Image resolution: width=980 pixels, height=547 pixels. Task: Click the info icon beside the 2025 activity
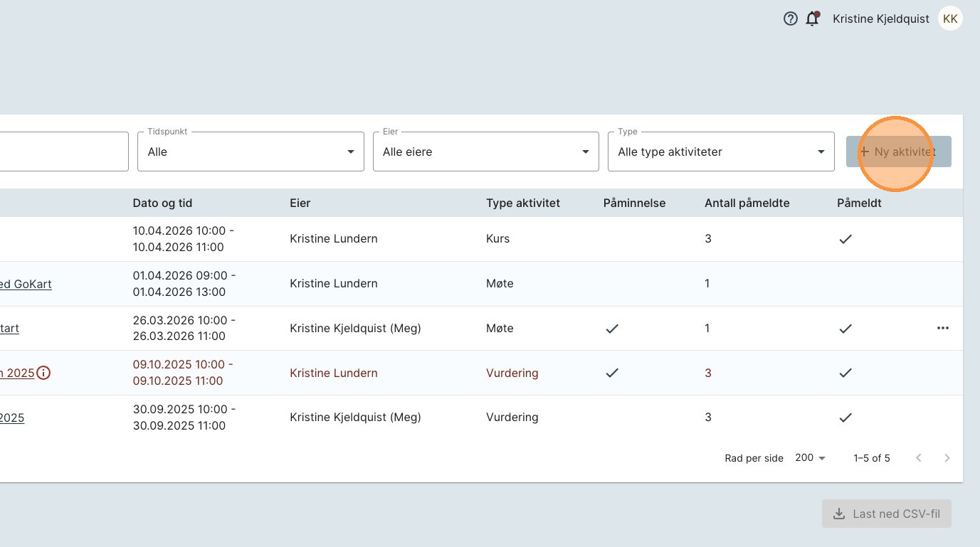pyautogui.click(x=43, y=373)
